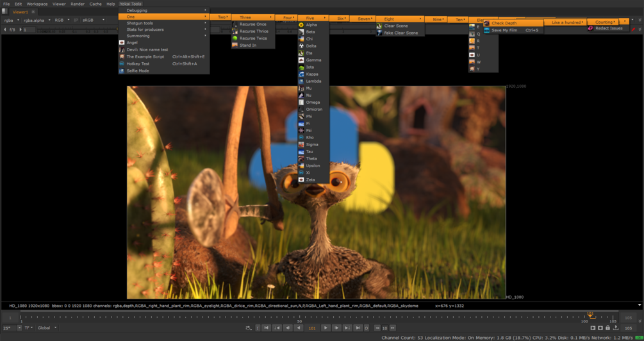
Task: Click the Gamma menu item icon
Action: pos(301,60)
